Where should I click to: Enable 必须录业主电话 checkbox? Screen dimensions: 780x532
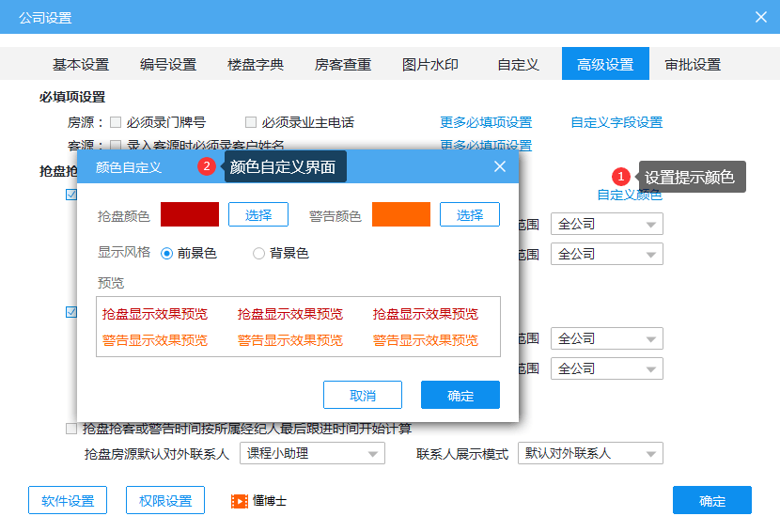pyautogui.click(x=251, y=122)
